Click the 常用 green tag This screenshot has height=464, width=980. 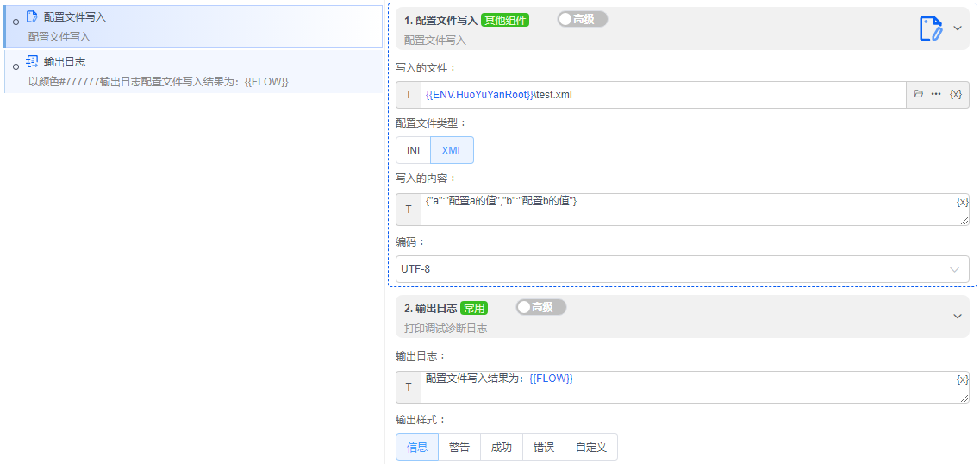(474, 308)
